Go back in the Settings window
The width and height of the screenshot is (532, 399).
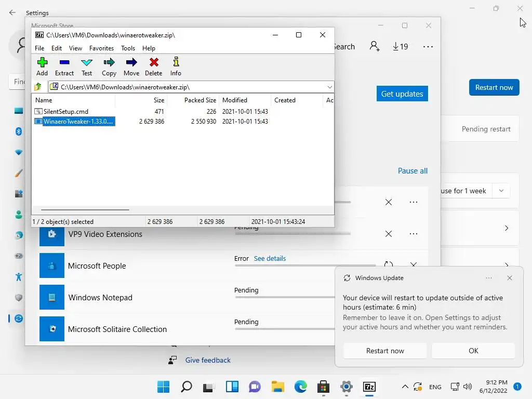click(12, 12)
